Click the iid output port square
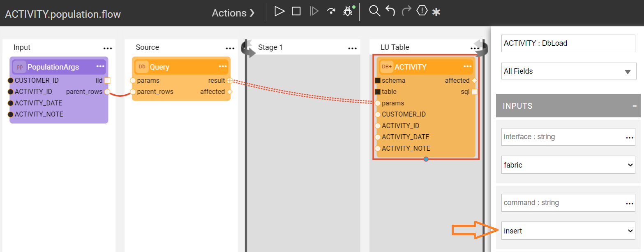Viewport: 644px width, 252px height. [107, 81]
